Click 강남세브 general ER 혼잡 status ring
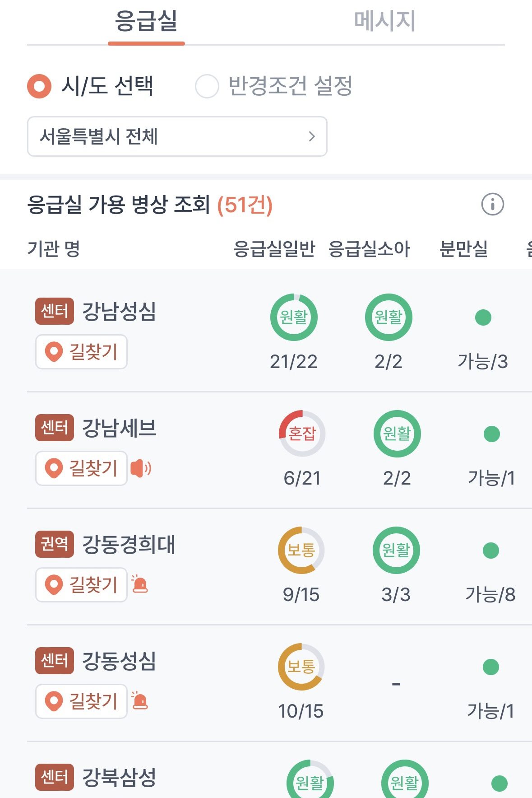The height and width of the screenshot is (798, 532). [302, 434]
